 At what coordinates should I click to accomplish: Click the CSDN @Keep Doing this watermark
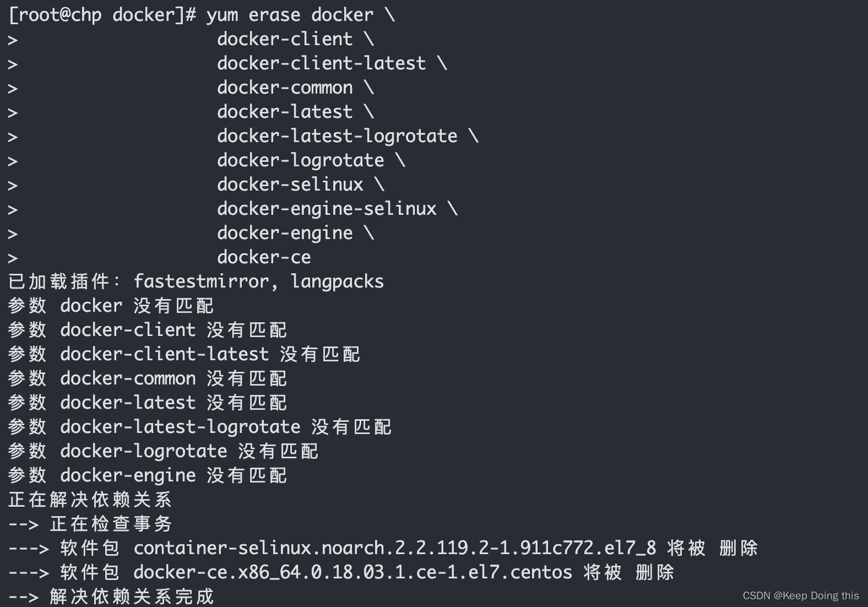pos(800,595)
